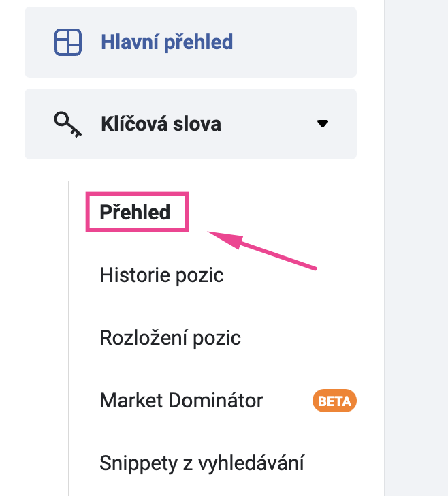Click the Hlavní přehled dashboard grid icon

(68, 42)
